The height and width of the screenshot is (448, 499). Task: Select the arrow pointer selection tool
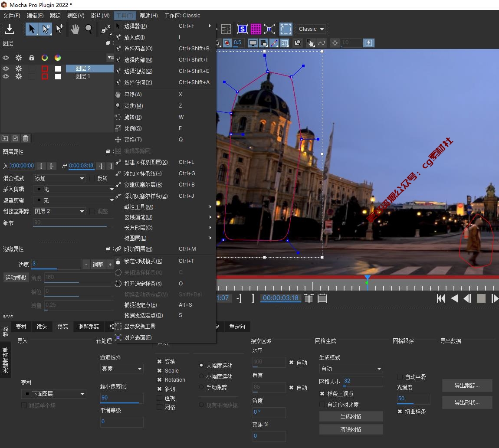coord(32,29)
